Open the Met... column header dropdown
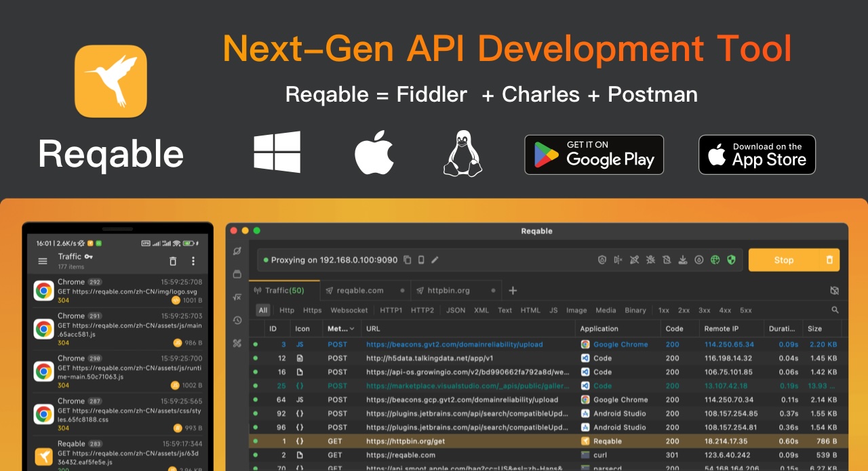The height and width of the screenshot is (471, 868). pyautogui.click(x=340, y=328)
